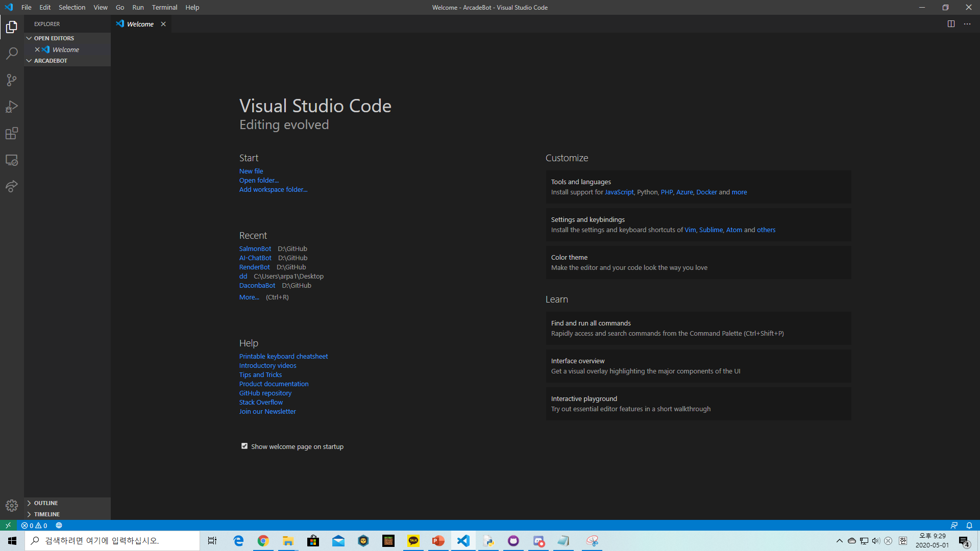Click the Windows taskbar search box
Image resolution: width=980 pixels, height=551 pixels.
click(x=112, y=541)
